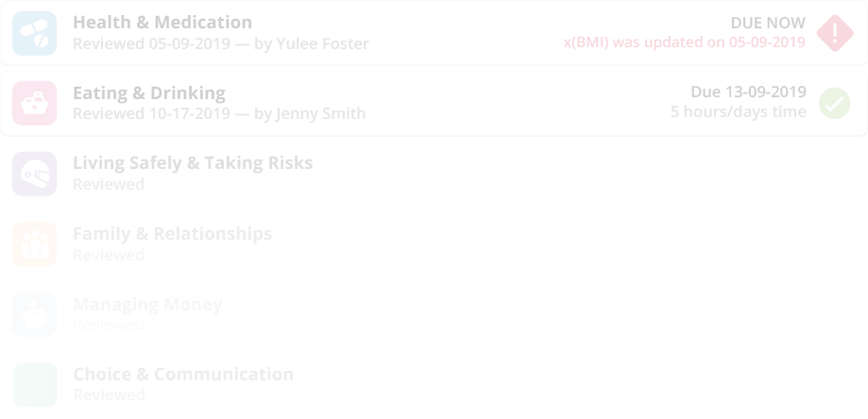This screenshot has width=868, height=419.
Task: Click the Eating & Drinking basket icon
Action: pyautogui.click(x=34, y=104)
